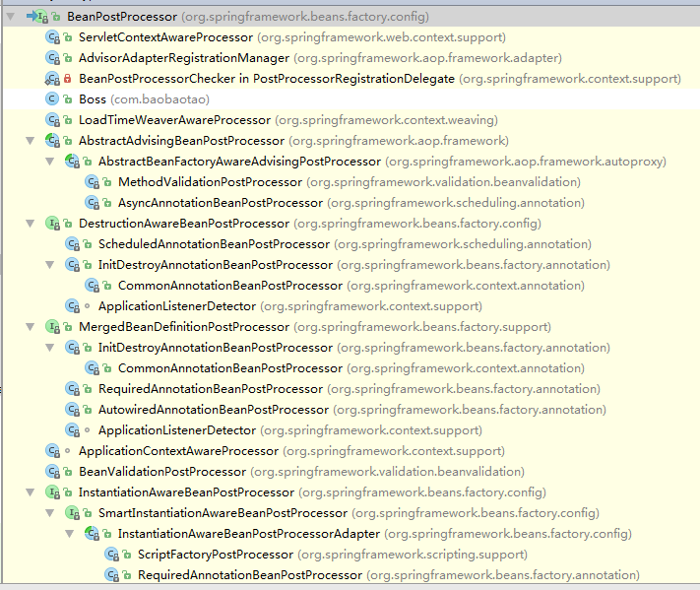Collapse InstantiationAwareBeanPostProcessorAdapter arrow
The height and width of the screenshot is (590, 700).
[69, 534]
